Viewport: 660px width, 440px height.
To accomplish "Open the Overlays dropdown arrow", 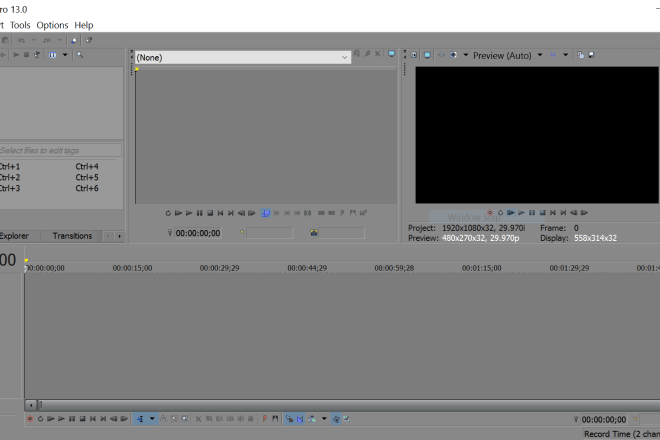I will click(565, 55).
